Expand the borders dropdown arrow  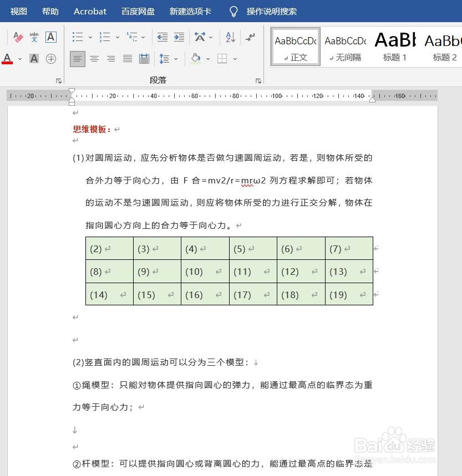pyautogui.click(x=235, y=58)
